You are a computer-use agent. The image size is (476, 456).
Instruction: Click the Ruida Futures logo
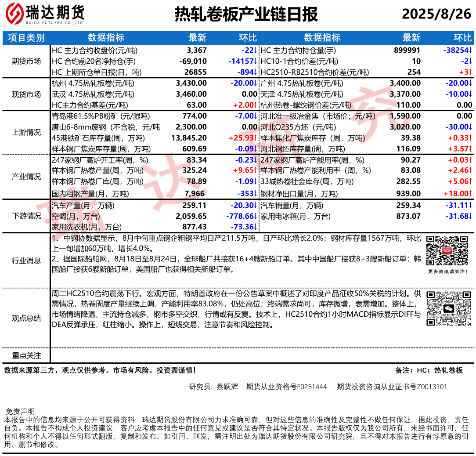(44, 14)
